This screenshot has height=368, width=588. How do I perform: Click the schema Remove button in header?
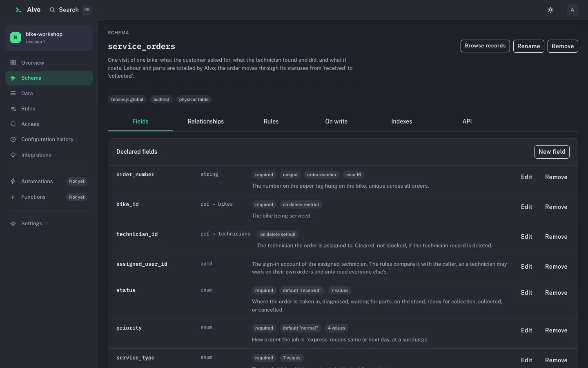563,46
